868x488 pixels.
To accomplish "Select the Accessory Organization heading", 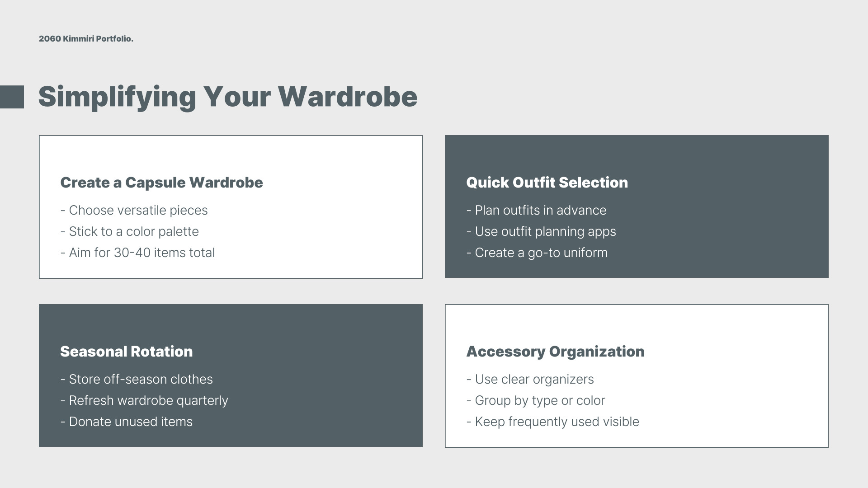I will pos(555,352).
